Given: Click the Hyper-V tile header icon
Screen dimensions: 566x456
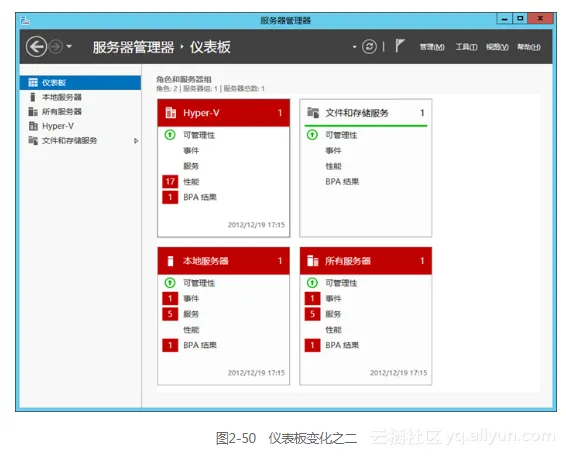Looking at the screenshot, I should point(170,113).
